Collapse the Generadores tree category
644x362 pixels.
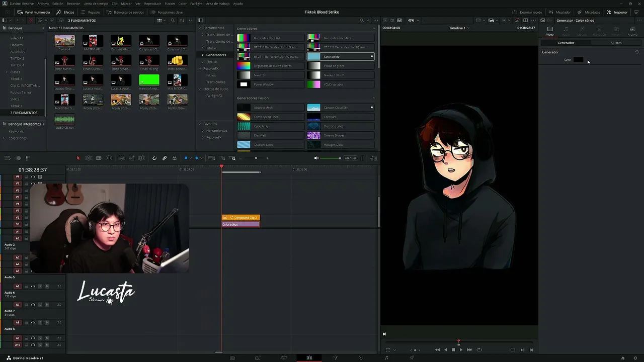coord(203,55)
